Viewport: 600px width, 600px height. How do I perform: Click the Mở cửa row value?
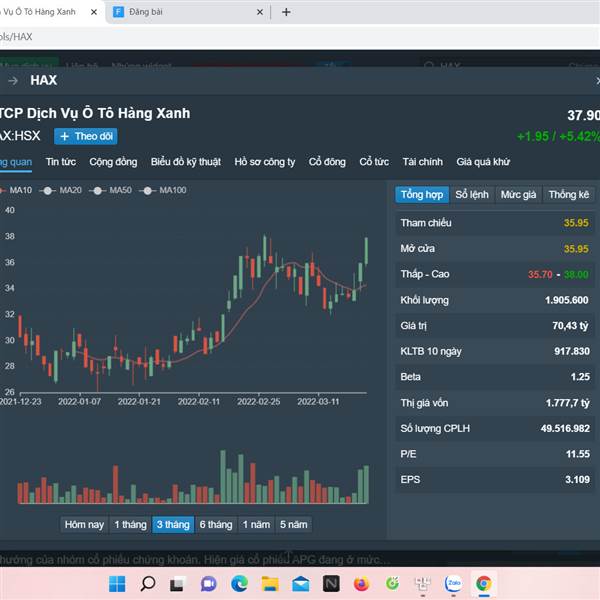(x=576, y=249)
